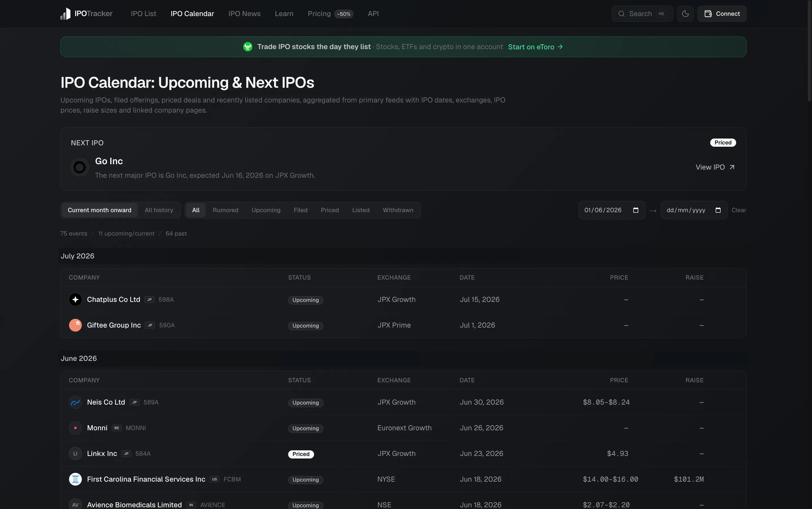The width and height of the screenshot is (812, 509).
Task: Click the US badge beside First Carolina
Action: [x=215, y=479]
